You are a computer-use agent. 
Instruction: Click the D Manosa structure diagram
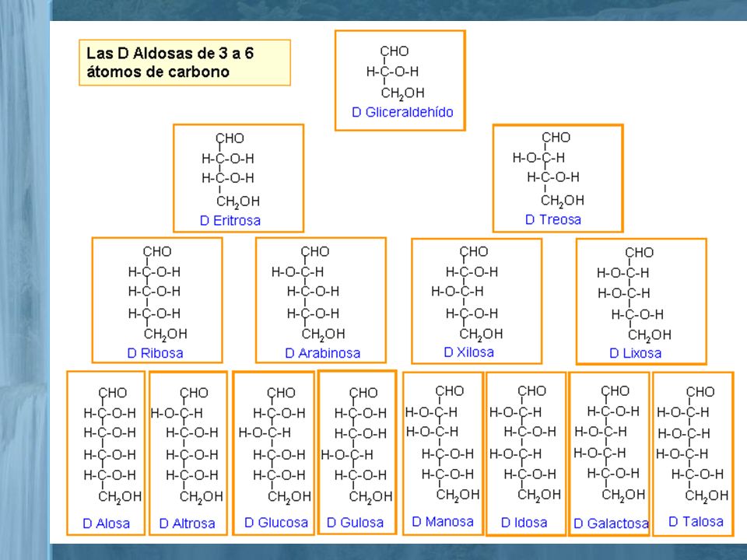(442, 444)
